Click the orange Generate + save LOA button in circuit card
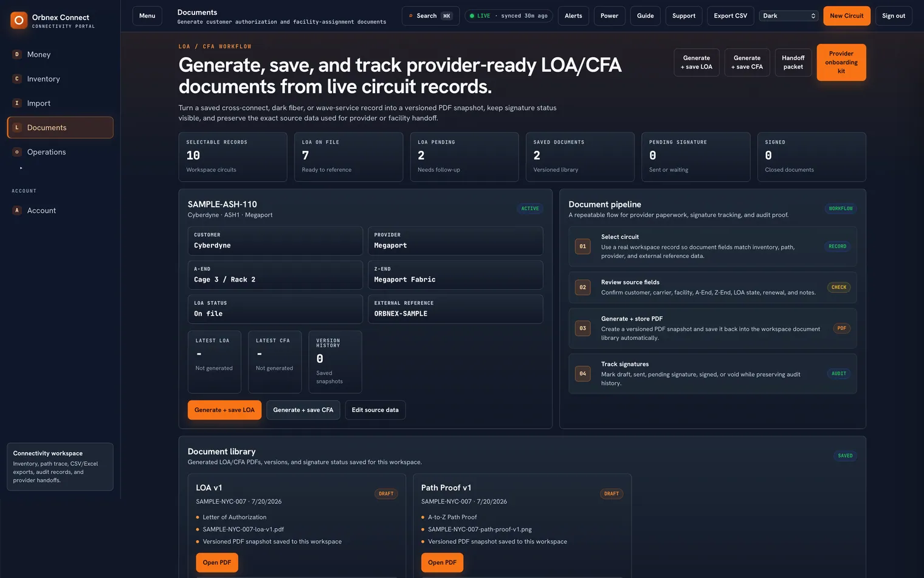The image size is (924, 578). (224, 410)
